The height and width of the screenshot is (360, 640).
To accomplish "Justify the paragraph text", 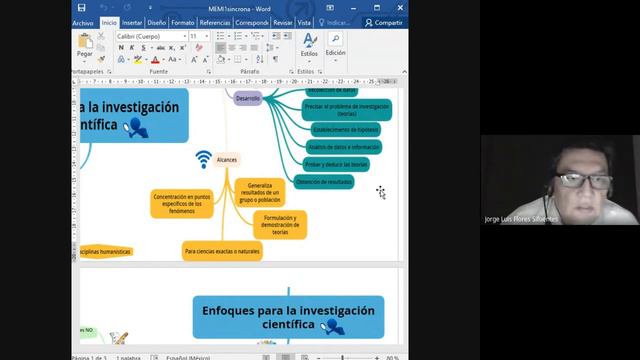I will coord(254,48).
